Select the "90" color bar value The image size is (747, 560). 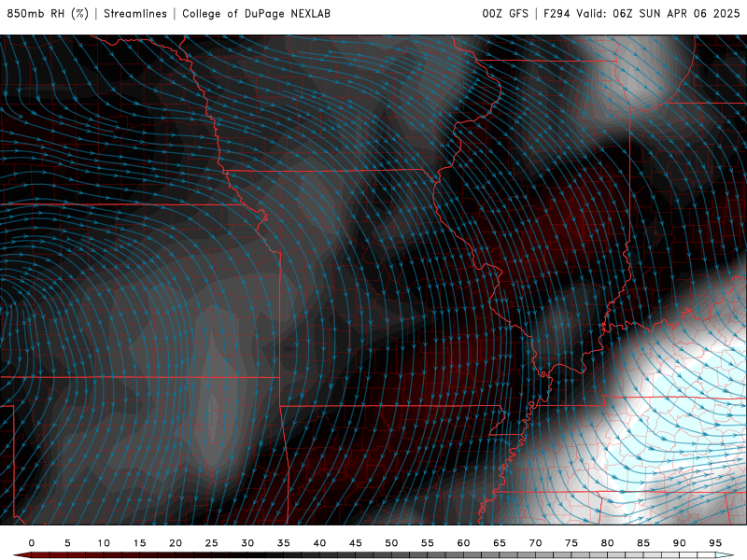680,543
